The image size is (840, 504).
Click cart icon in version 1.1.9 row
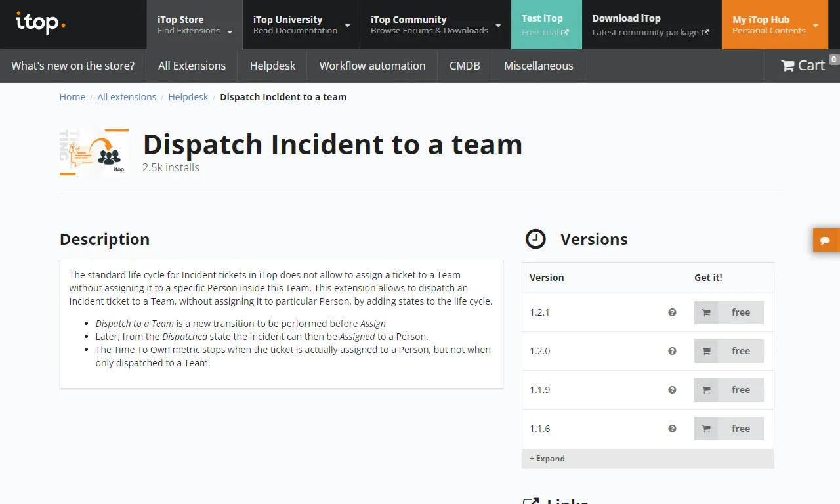coord(706,390)
